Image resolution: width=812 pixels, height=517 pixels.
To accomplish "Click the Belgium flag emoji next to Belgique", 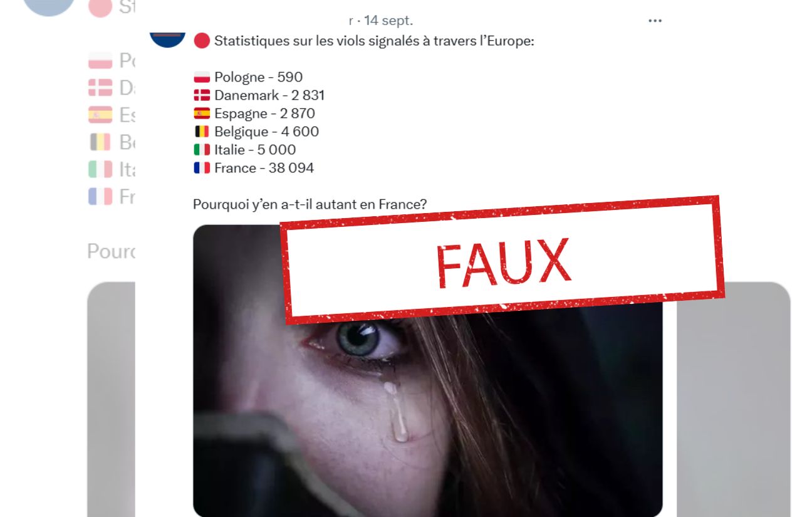I will (x=202, y=132).
